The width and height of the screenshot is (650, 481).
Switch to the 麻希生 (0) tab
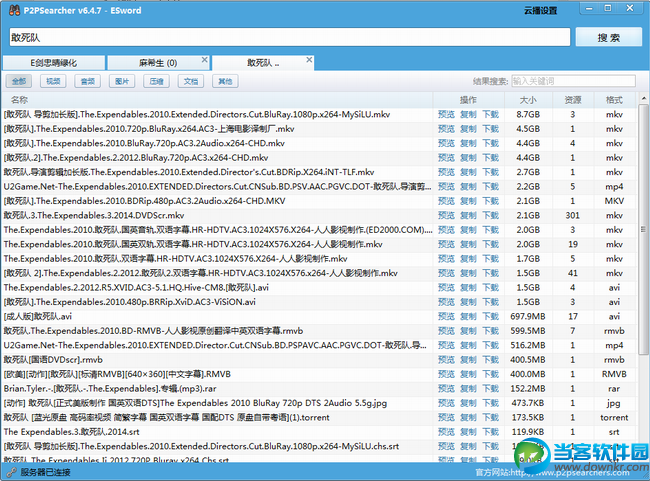coord(156,63)
